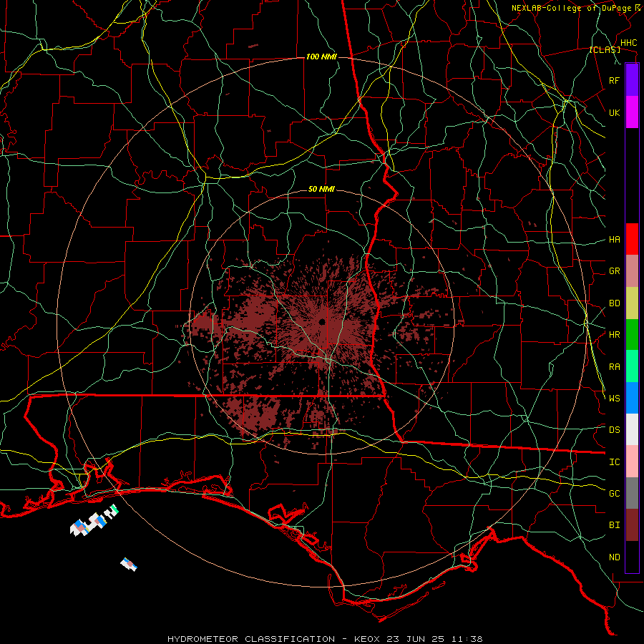This screenshot has width=644, height=644.
Task: Click the DS legend label
Action: (614, 430)
